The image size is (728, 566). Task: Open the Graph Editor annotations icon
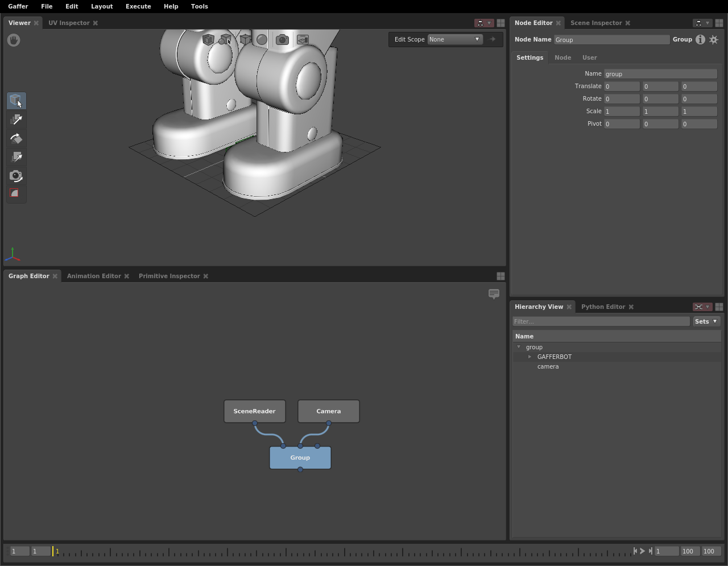coord(494,294)
